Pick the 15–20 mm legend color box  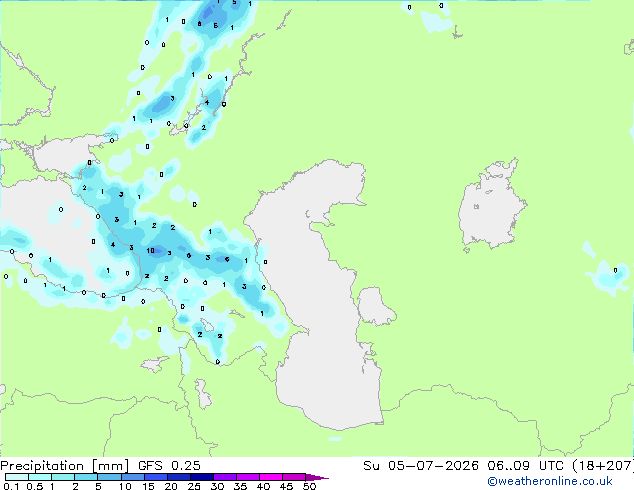tap(156, 477)
